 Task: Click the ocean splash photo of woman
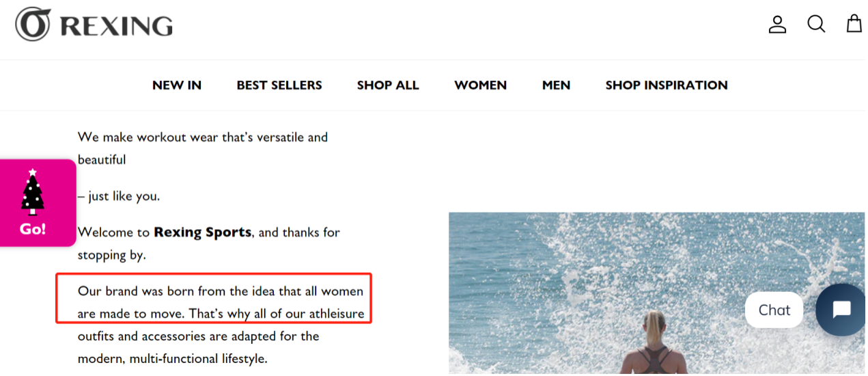[656, 293]
